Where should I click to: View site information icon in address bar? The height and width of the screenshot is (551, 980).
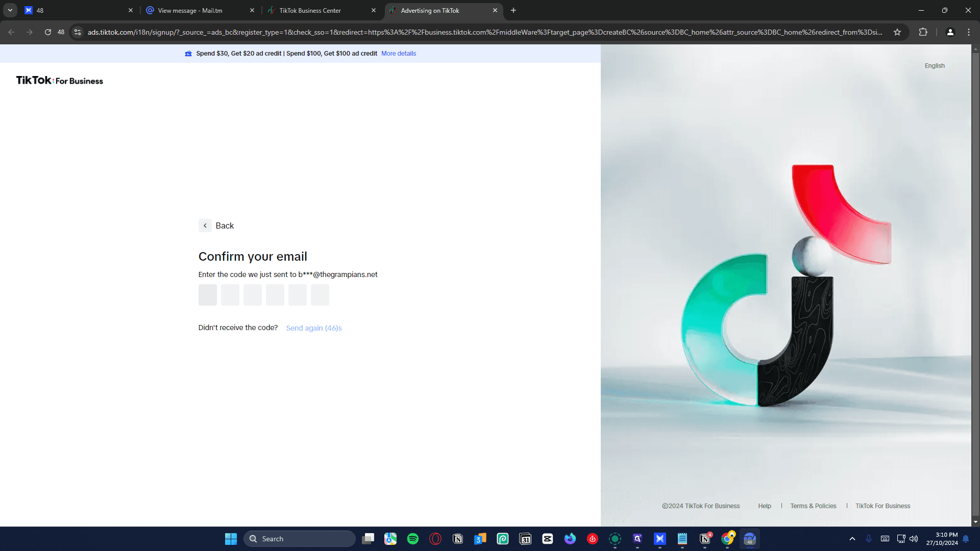pyautogui.click(x=78, y=32)
